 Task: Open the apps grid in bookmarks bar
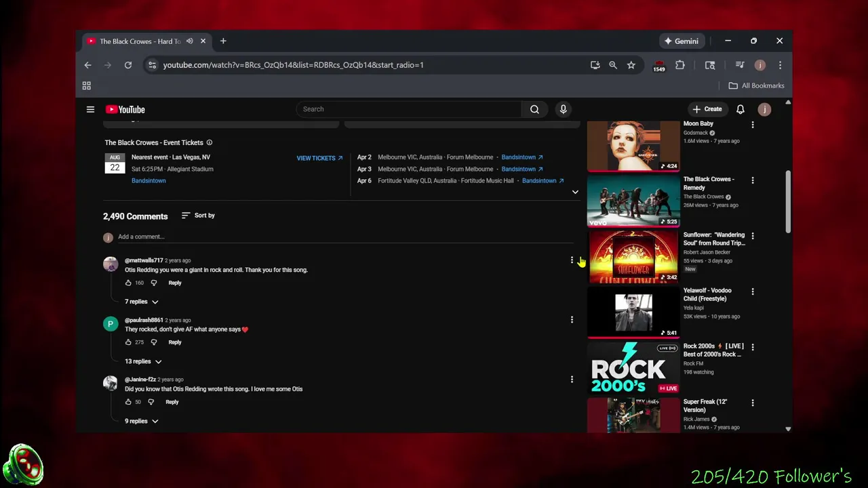[x=86, y=85]
